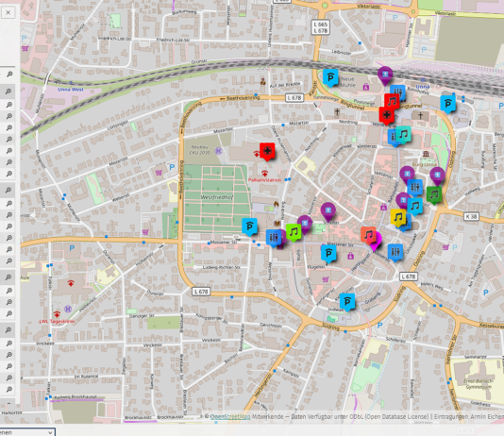Close the side panel with the X button
This screenshot has width=504, height=436.
[8, 12]
